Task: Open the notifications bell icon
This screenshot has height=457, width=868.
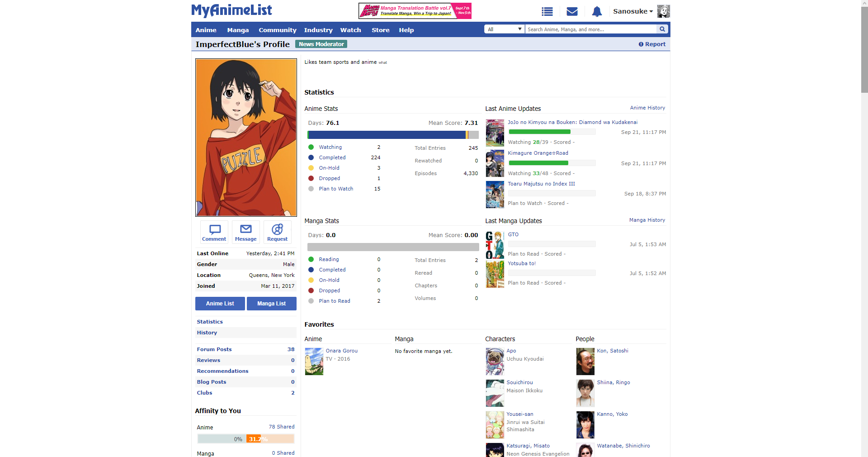Action: (x=597, y=11)
